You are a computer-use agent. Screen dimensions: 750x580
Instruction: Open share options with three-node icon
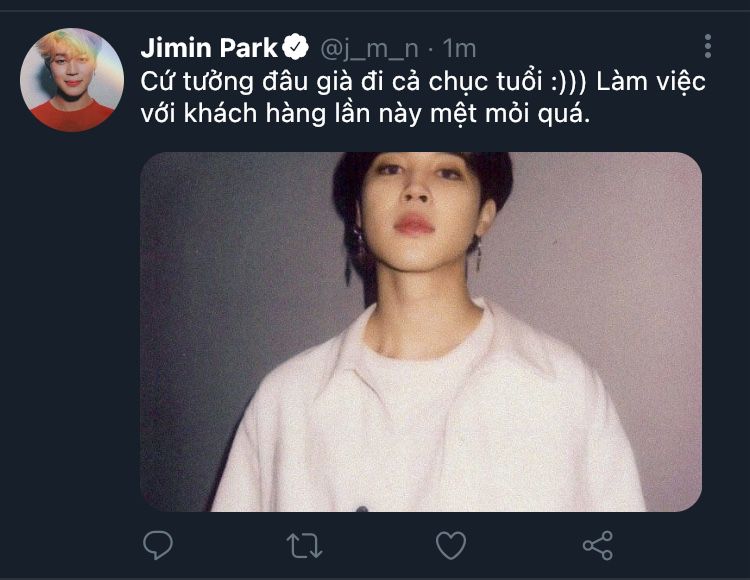click(x=598, y=545)
